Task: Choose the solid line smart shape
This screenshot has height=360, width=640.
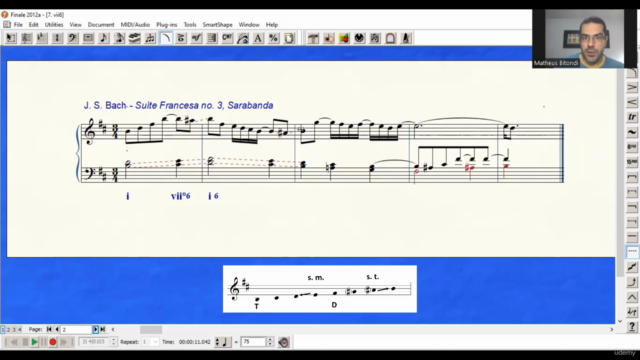Action: (x=632, y=237)
